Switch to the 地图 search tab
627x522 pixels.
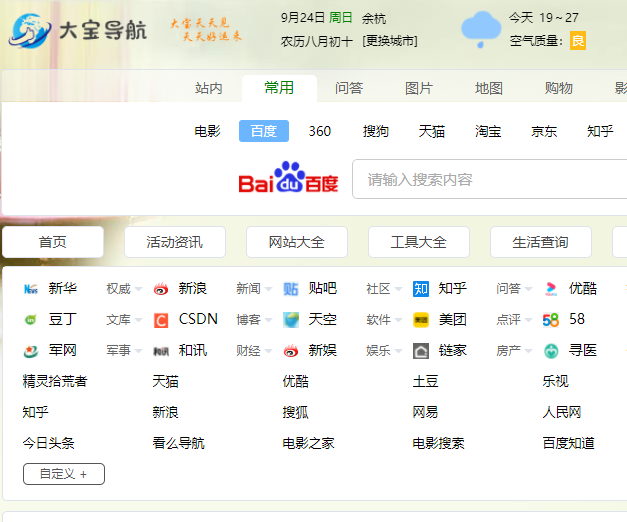click(x=489, y=88)
